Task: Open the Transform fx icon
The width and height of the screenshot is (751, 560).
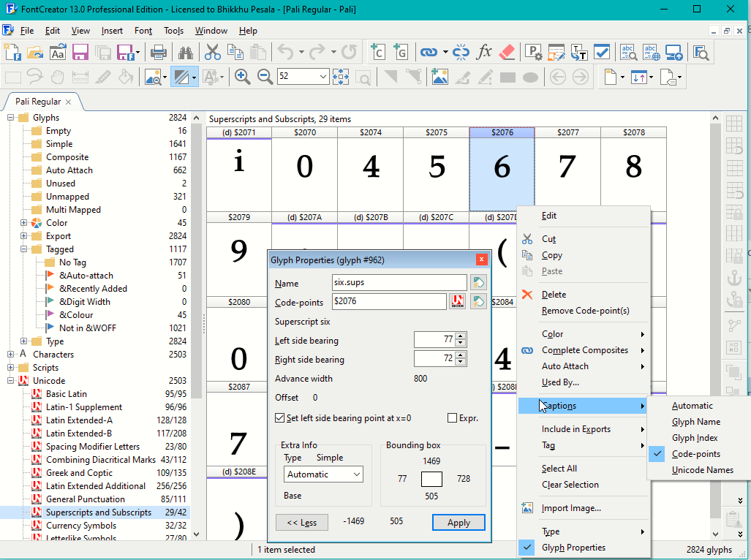Action: click(x=484, y=52)
